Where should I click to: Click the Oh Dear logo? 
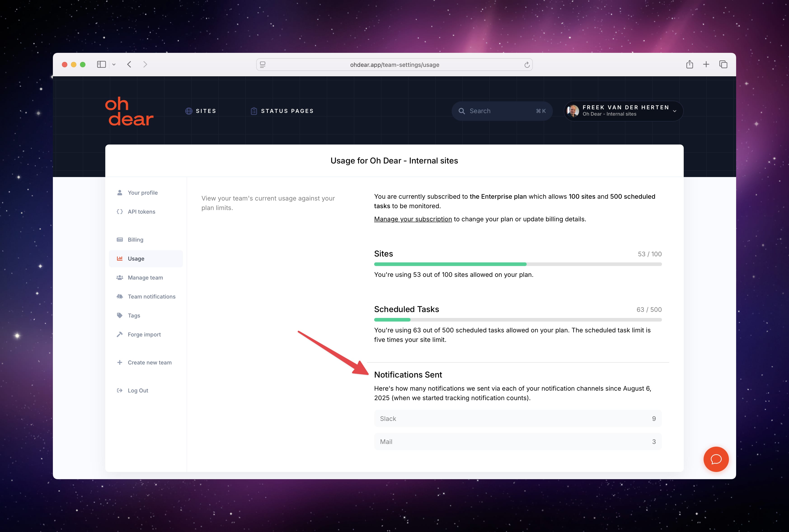pyautogui.click(x=129, y=111)
